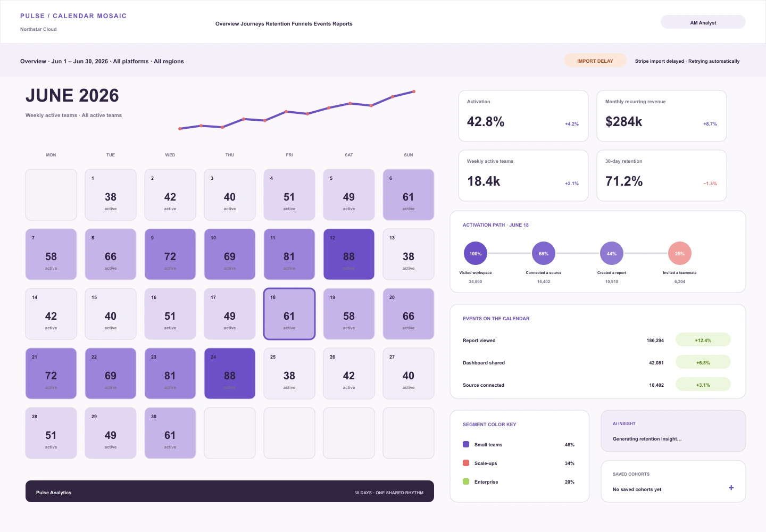This screenshot has height=532, width=766.
Task: Click the Enterprise 20% legend row
Action: click(519, 481)
